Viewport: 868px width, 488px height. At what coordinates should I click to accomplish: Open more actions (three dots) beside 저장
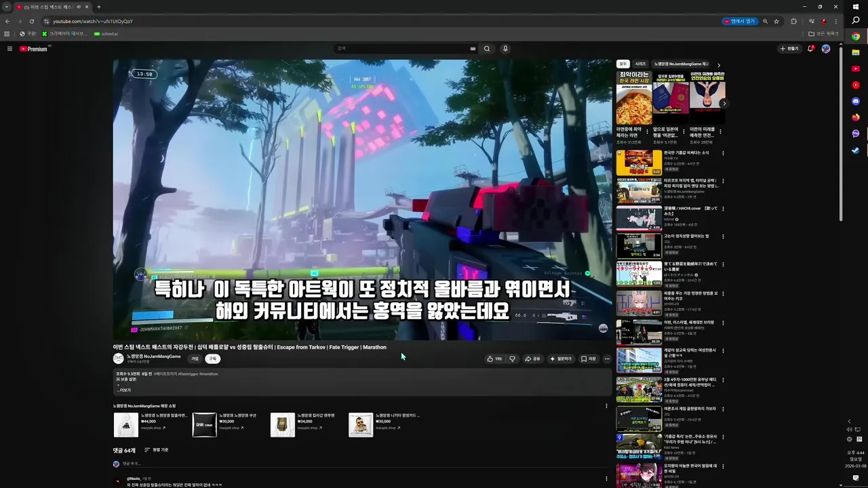(607, 359)
